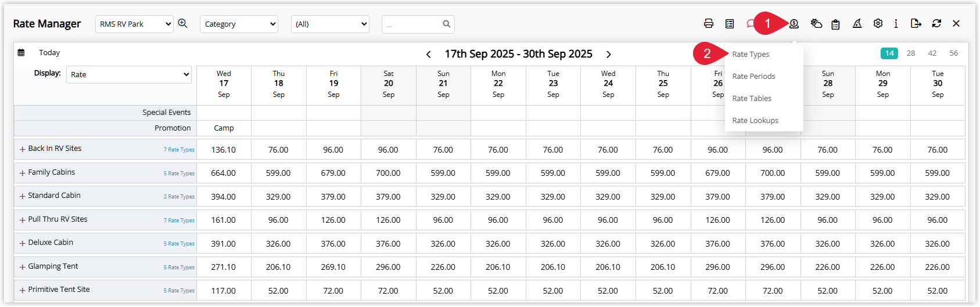This screenshot has height=307, width=980.
Task: Click the Sat 20 Sep column header
Action: (389, 84)
